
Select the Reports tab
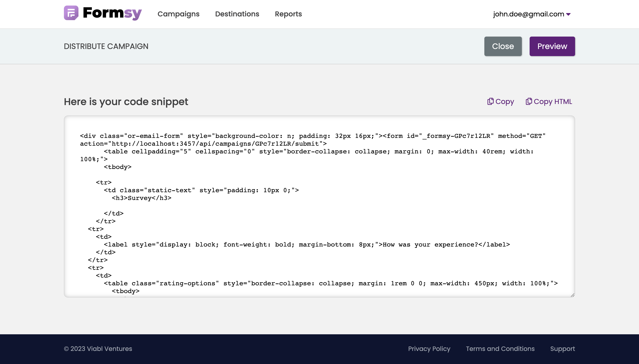[288, 14]
